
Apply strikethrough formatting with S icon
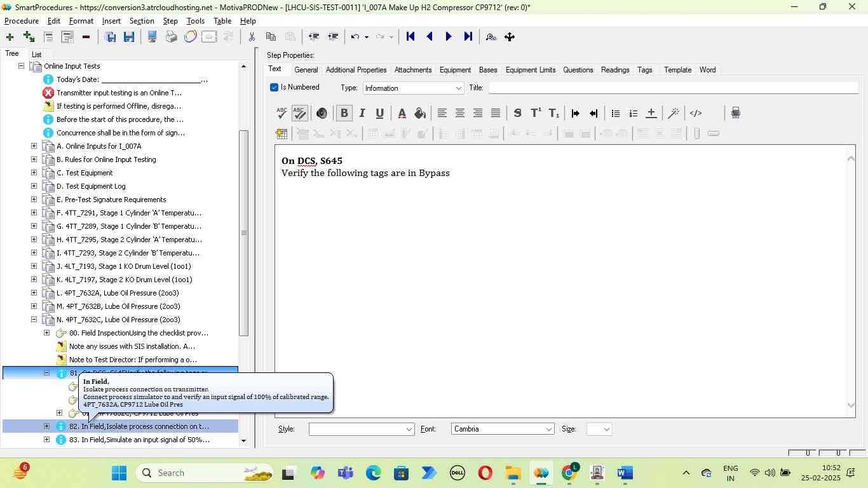tap(518, 113)
